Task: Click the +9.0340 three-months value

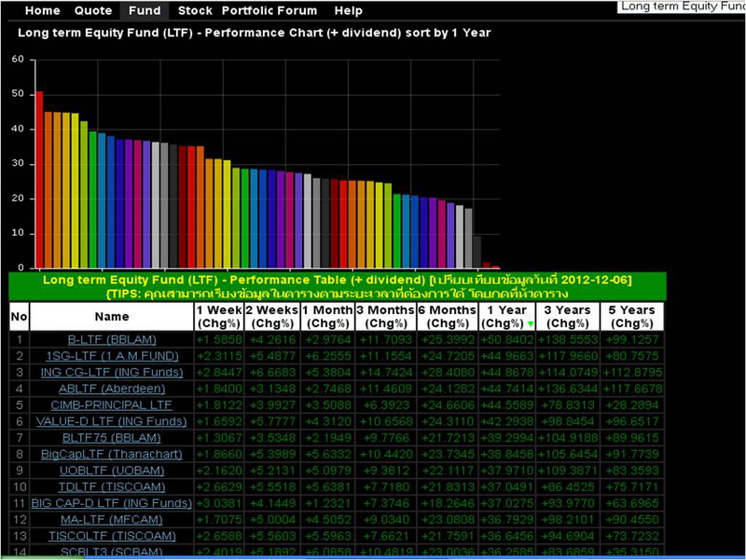Action: [x=386, y=520]
